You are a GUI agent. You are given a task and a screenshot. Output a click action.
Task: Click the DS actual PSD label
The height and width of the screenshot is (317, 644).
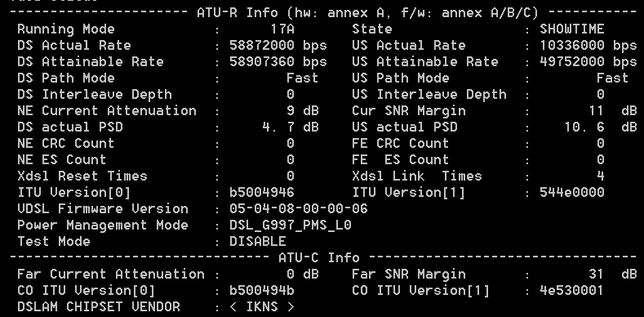(70, 127)
